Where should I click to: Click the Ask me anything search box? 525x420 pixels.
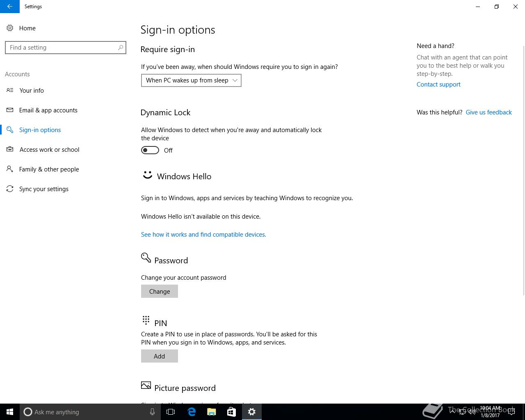click(x=90, y=412)
